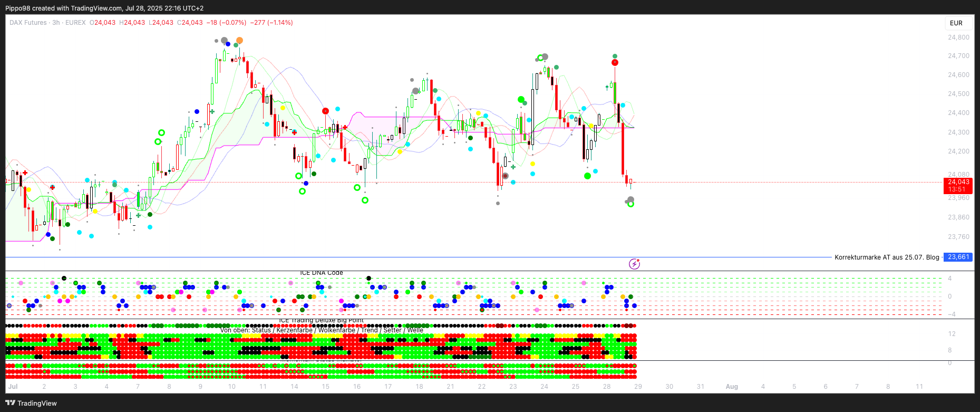Click the red signal dot above the 28 July high
The width and height of the screenshot is (980, 412).
click(615, 63)
